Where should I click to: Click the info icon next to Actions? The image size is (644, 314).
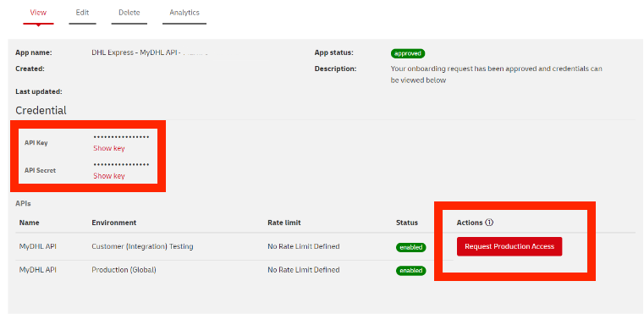click(x=489, y=223)
